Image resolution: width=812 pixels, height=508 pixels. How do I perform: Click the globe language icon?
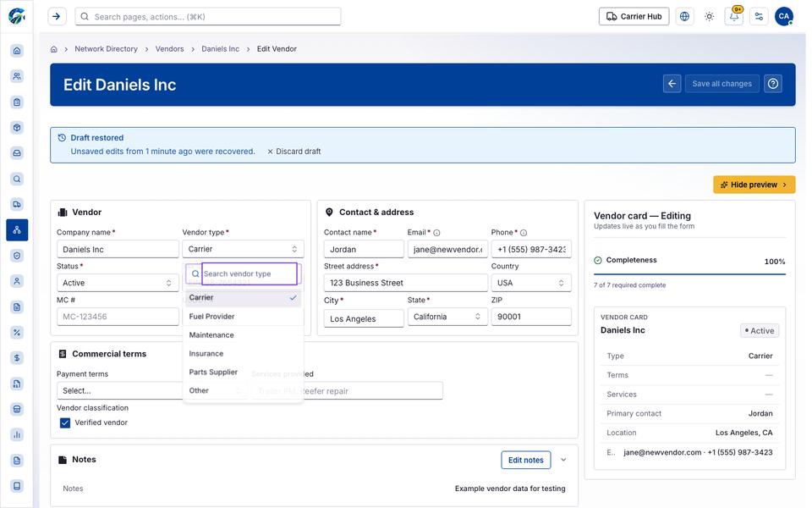click(684, 17)
